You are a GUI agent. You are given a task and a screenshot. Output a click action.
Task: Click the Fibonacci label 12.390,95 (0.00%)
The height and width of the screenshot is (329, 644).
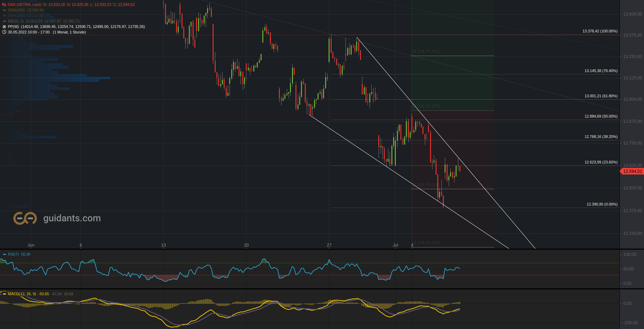point(602,204)
